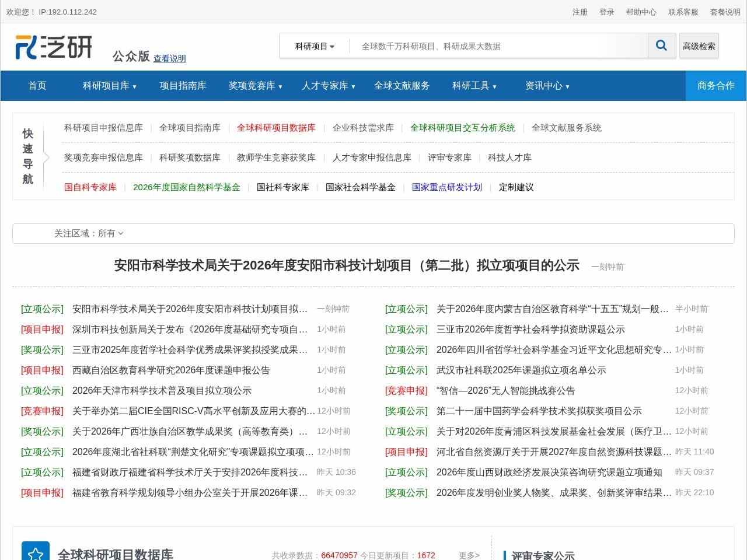Screen dimensions: 747x560
Task: Open 全球科研项目数据库 red quick link
Action: click(x=276, y=128)
